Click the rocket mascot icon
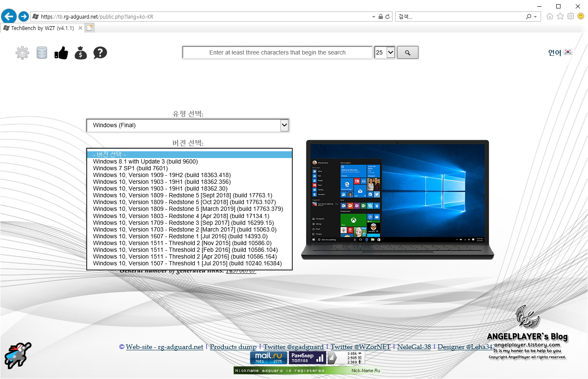Image resolution: width=588 pixels, height=379 pixels. click(x=18, y=356)
